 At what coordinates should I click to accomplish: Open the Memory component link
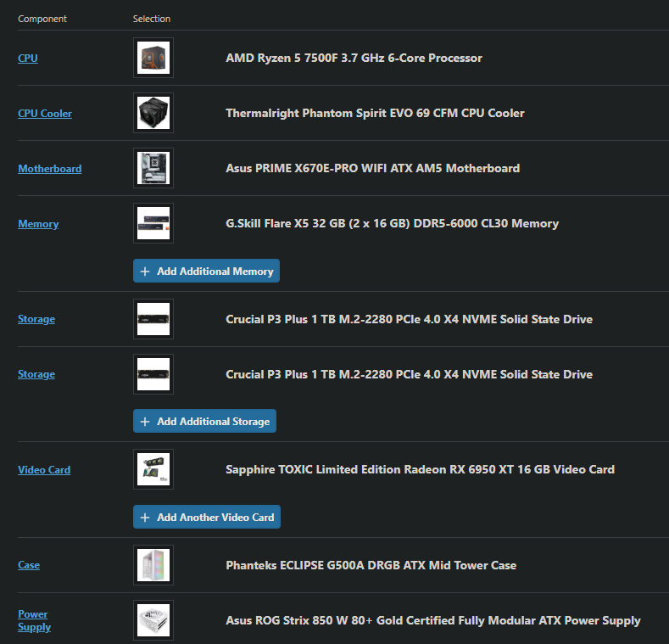38,224
